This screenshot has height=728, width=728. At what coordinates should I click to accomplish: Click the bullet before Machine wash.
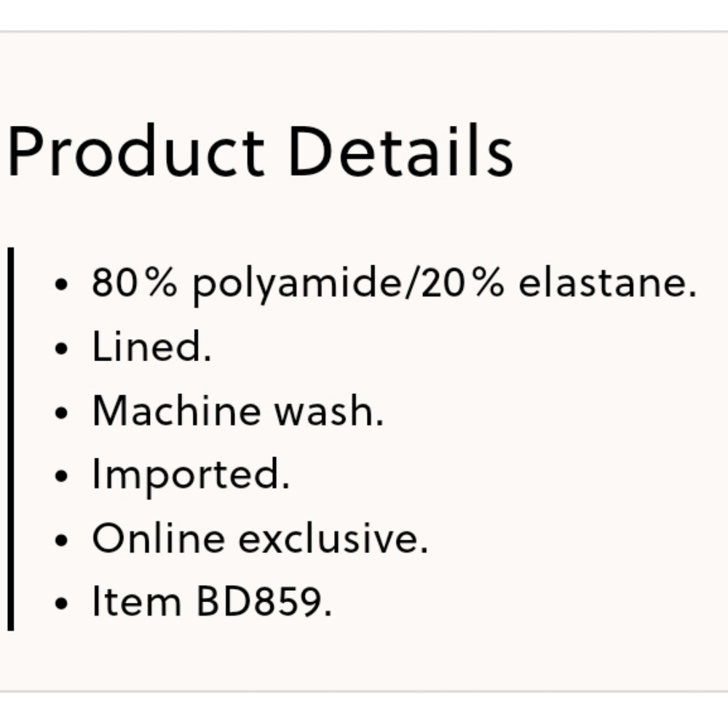tap(61, 412)
